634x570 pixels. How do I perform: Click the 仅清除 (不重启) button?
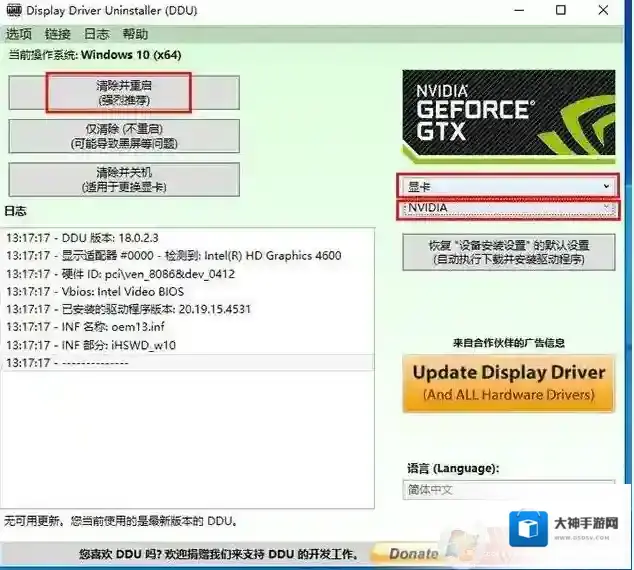pos(124,136)
